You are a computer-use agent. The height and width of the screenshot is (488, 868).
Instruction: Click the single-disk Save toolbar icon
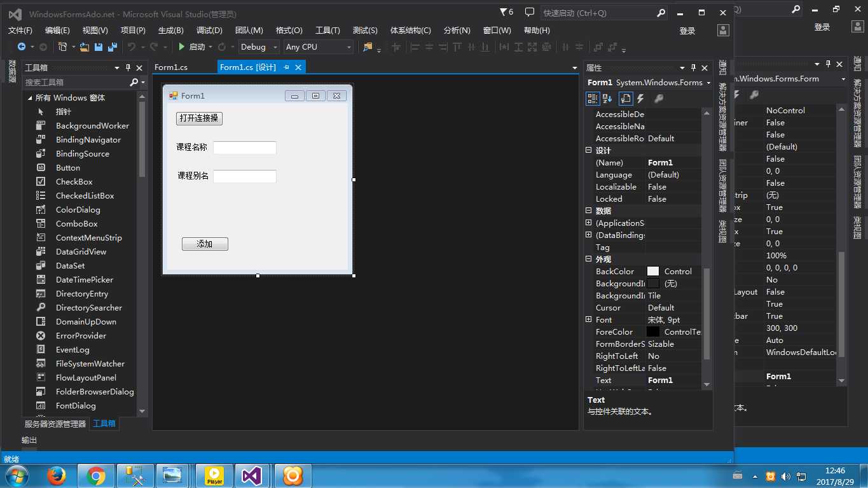pos(99,47)
